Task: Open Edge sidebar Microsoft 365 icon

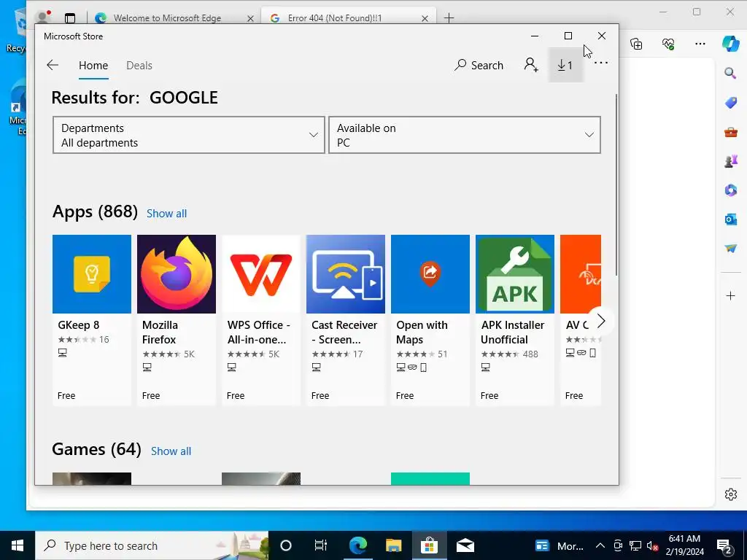Action: coord(730,190)
